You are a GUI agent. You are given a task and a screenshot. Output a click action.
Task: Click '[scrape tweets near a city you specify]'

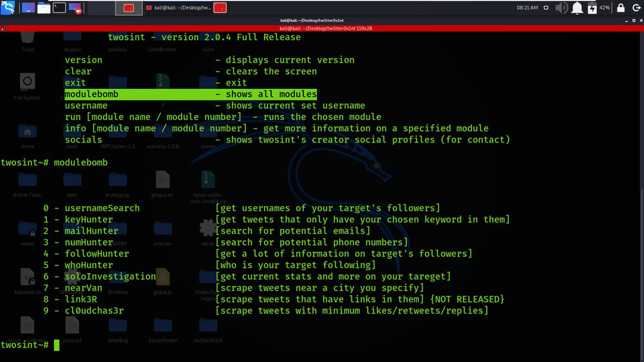coord(320,288)
